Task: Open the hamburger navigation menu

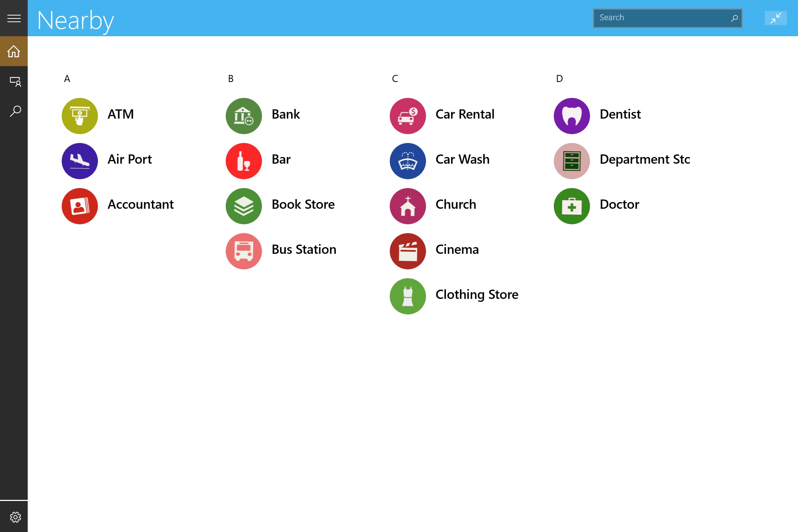Action: click(x=14, y=18)
